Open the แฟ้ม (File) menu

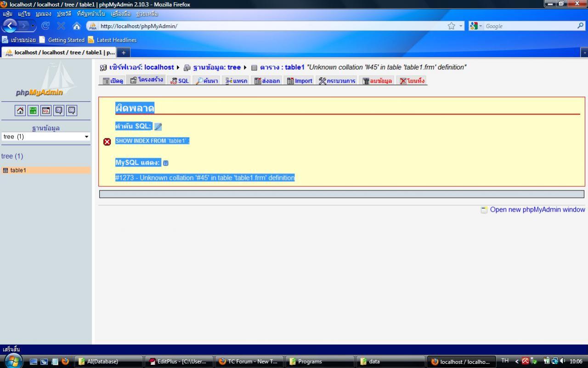tap(7, 14)
